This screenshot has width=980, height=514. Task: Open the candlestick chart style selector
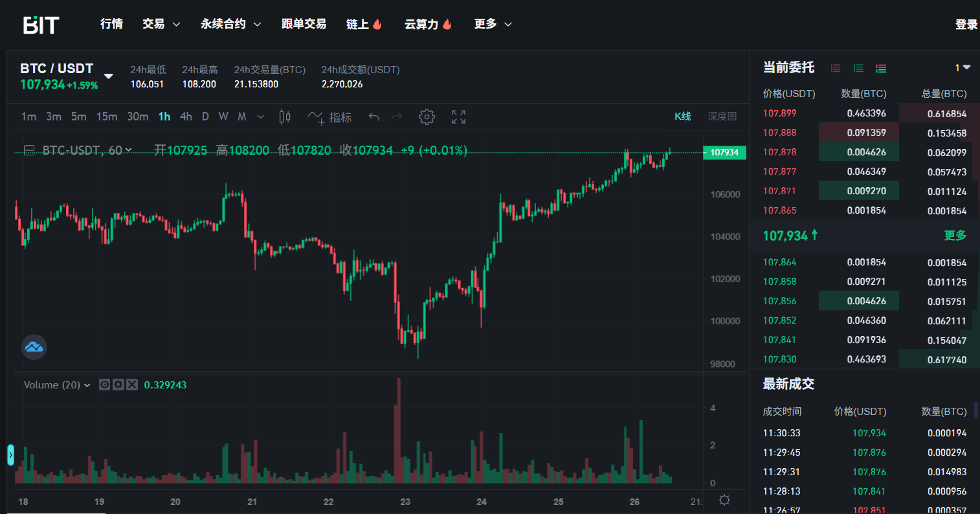[x=284, y=117]
